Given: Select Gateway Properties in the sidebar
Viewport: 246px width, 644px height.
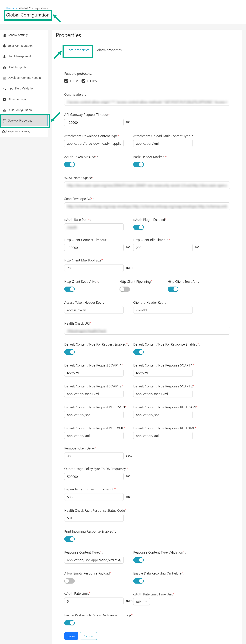Looking at the screenshot, I should pyautogui.click(x=20, y=120).
